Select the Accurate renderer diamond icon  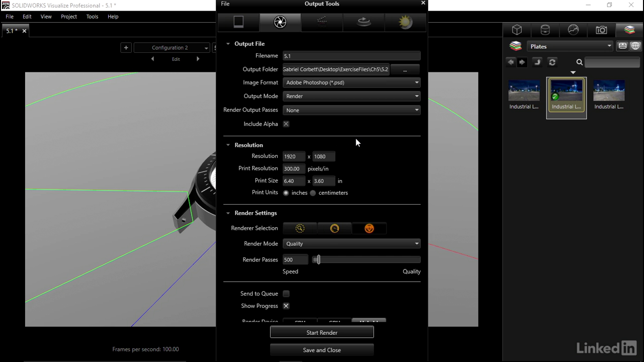369,228
